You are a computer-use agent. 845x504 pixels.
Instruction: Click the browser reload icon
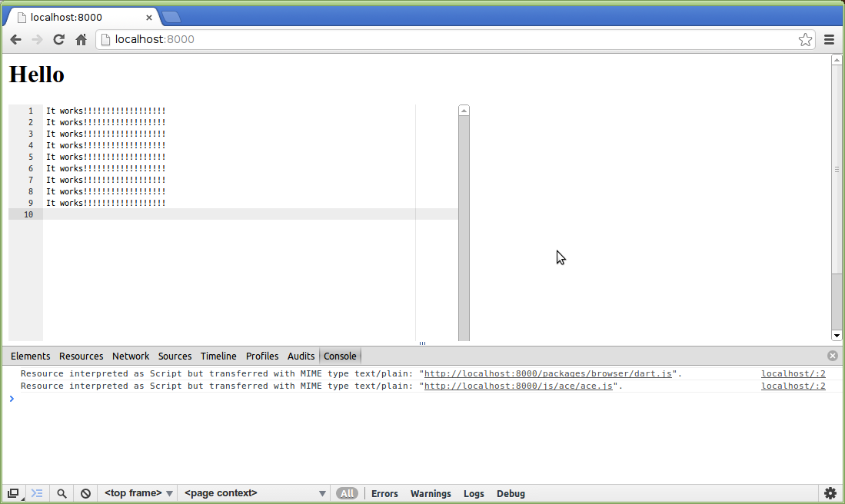point(58,39)
